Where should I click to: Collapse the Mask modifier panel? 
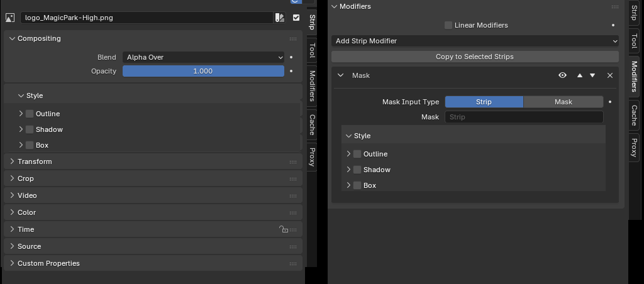[340, 75]
